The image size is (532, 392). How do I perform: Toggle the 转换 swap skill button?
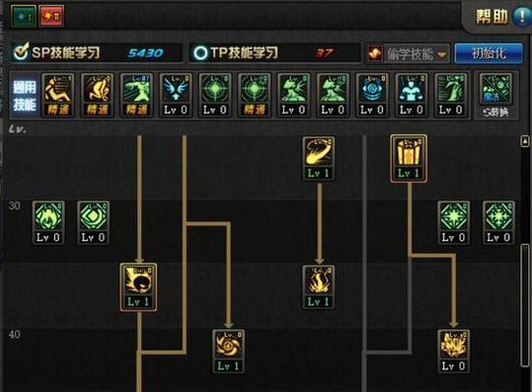(x=496, y=96)
